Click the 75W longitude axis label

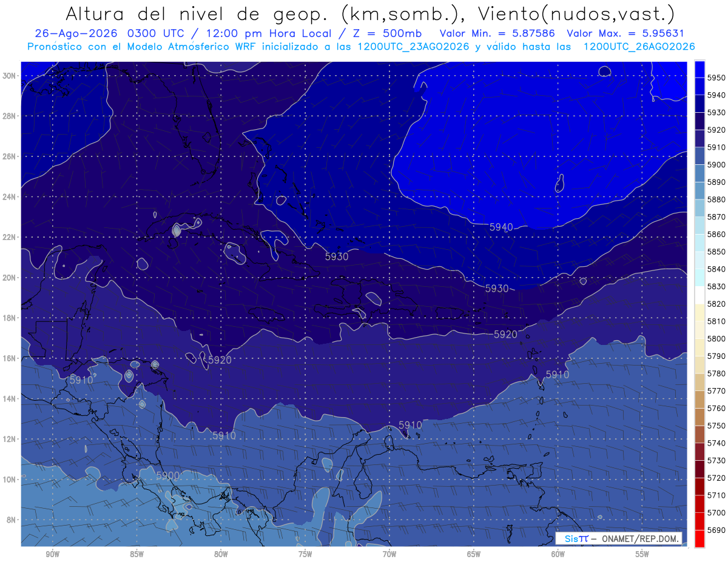point(305,554)
